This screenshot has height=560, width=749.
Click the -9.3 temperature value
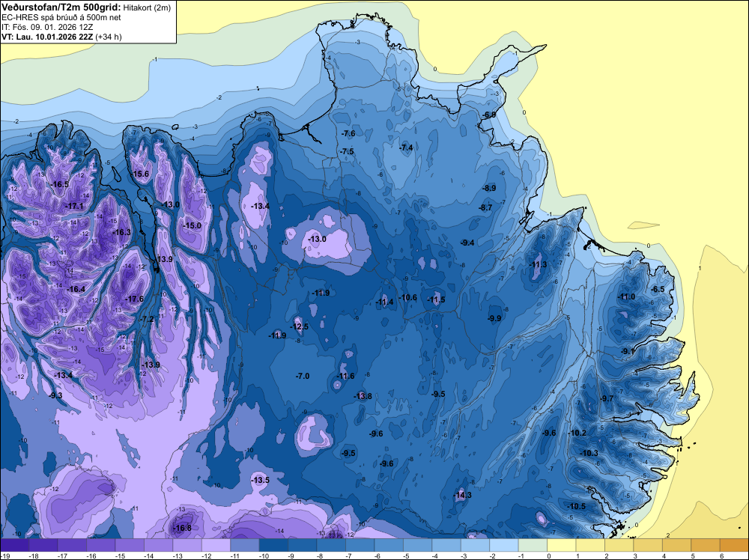pyautogui.click(x=55, y=395)
